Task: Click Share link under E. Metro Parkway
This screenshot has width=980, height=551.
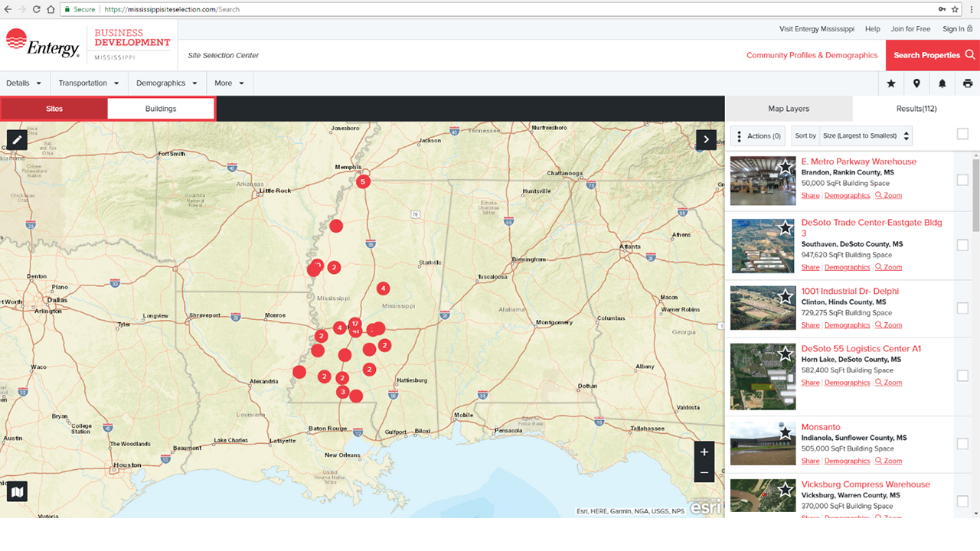Action: (x=810, y=196)
